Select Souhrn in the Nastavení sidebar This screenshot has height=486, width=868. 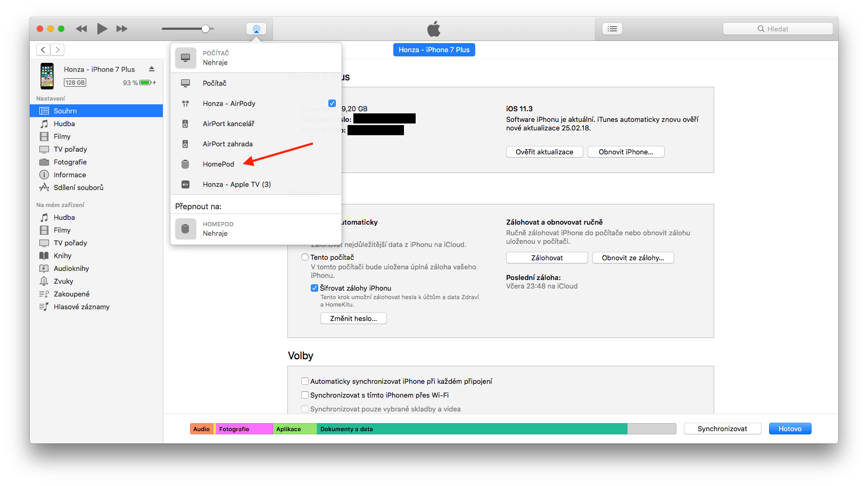coord(96,111)
